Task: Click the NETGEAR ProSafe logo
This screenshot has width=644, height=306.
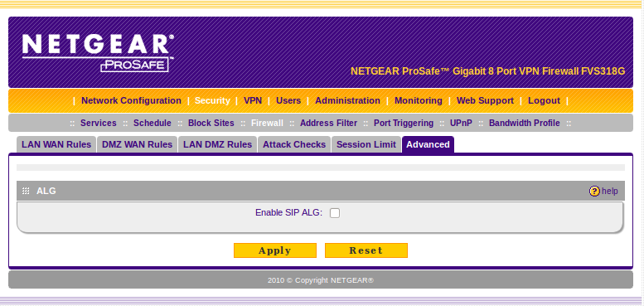Action: click(x=98, y=53)
